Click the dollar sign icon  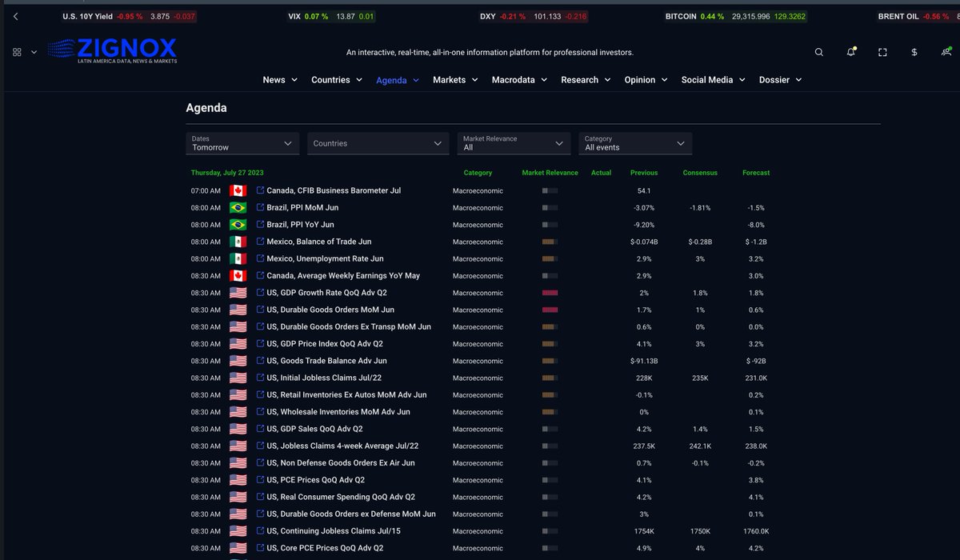914,52
